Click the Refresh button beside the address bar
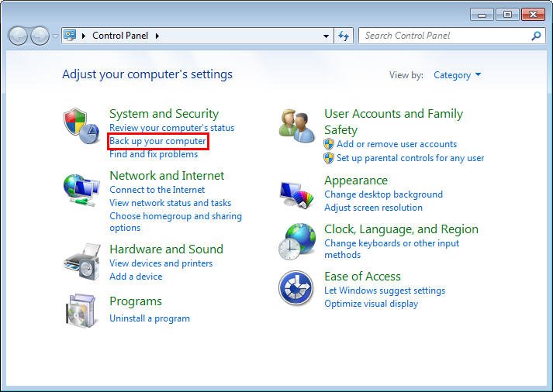 pos(344,36)
